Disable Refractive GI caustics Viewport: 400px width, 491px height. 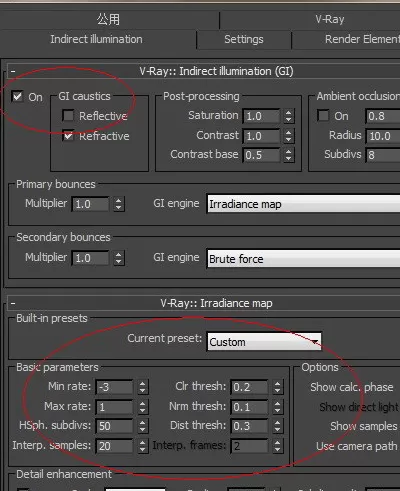(x=68, y=136)
